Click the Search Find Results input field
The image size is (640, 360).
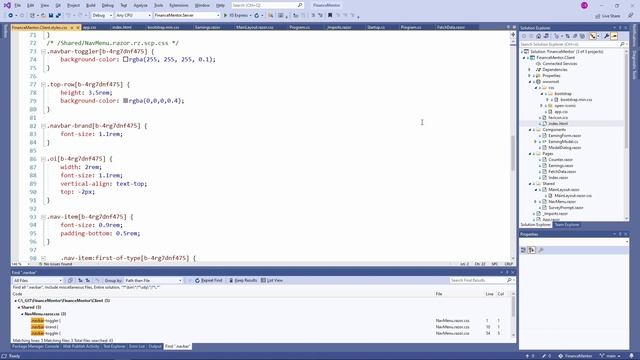[477, 280]
